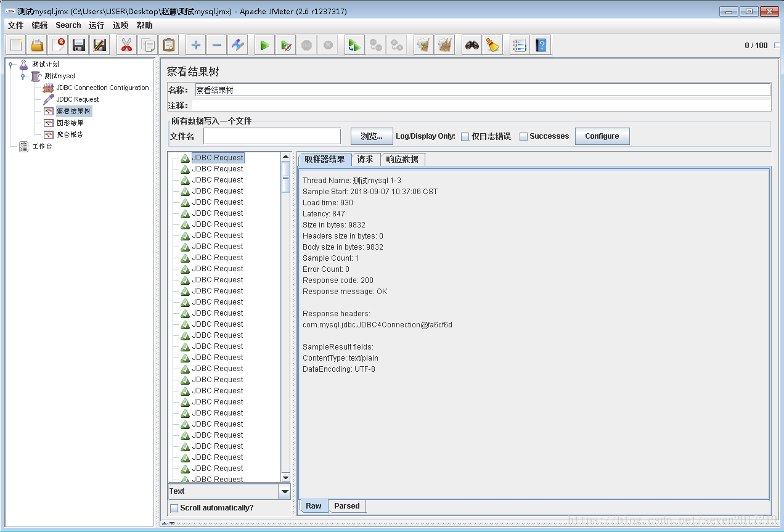Select the 测试计划 node in the tree

[46, 64]
